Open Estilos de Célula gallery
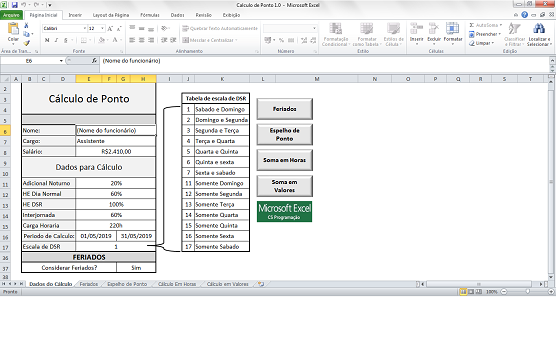 pyautogui.click(x=393, y=34)
